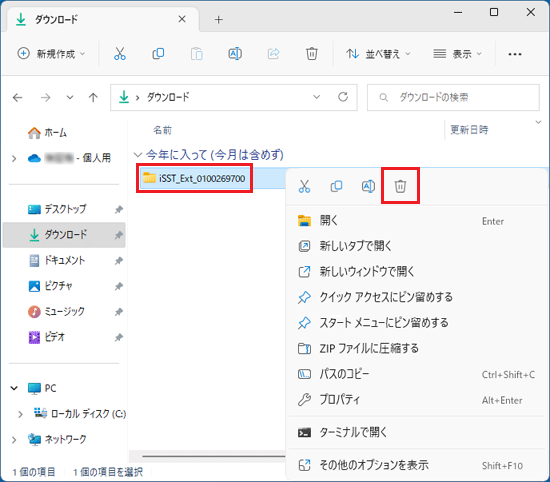The height and width of the screenshot is (482, 550).
Task: Click Copy icon in context menu
Action: 336,186
